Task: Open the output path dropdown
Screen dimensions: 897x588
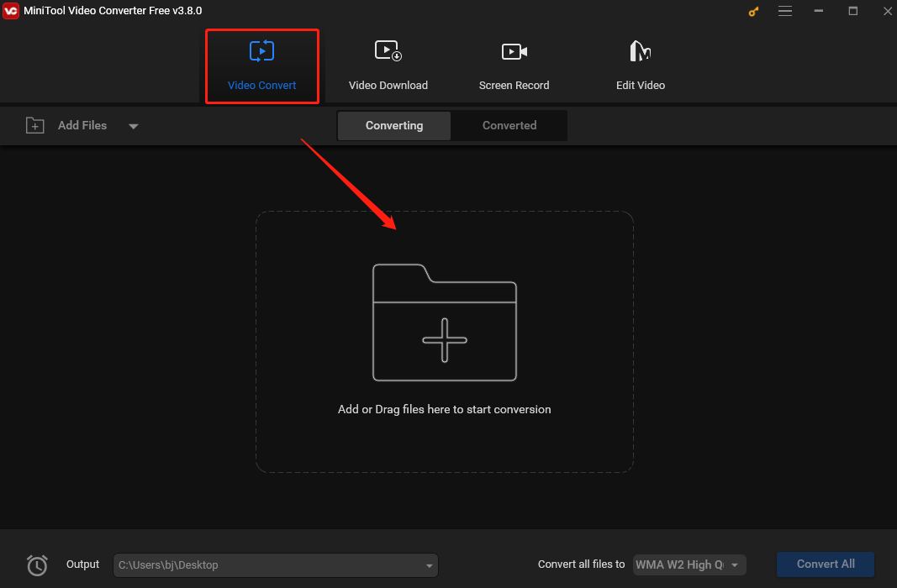Action: (x=429, y=565)
